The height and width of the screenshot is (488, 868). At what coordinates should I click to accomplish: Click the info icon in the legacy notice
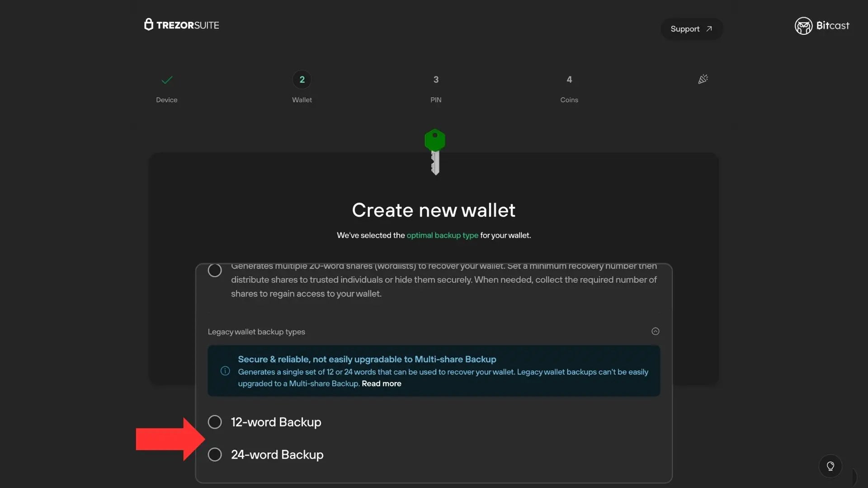[225, 371]
